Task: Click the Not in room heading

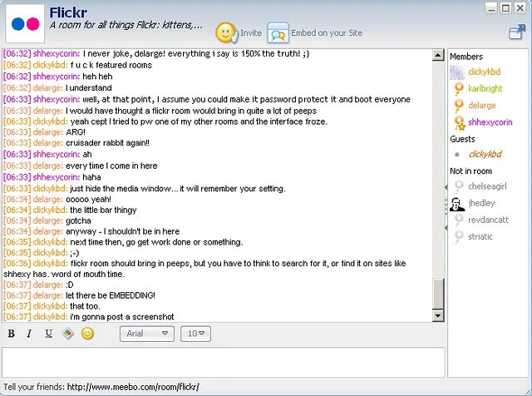Action: [471, 171]
